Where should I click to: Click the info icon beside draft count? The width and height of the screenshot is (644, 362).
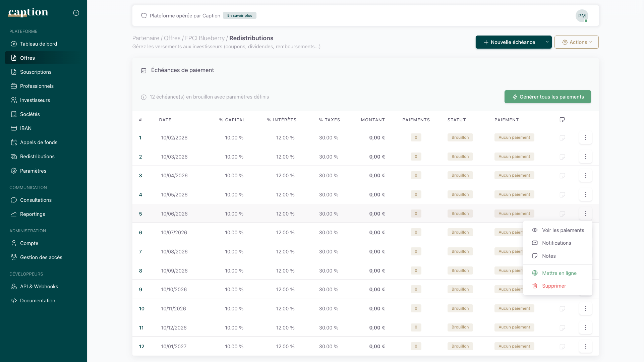(x=143, y=97)
